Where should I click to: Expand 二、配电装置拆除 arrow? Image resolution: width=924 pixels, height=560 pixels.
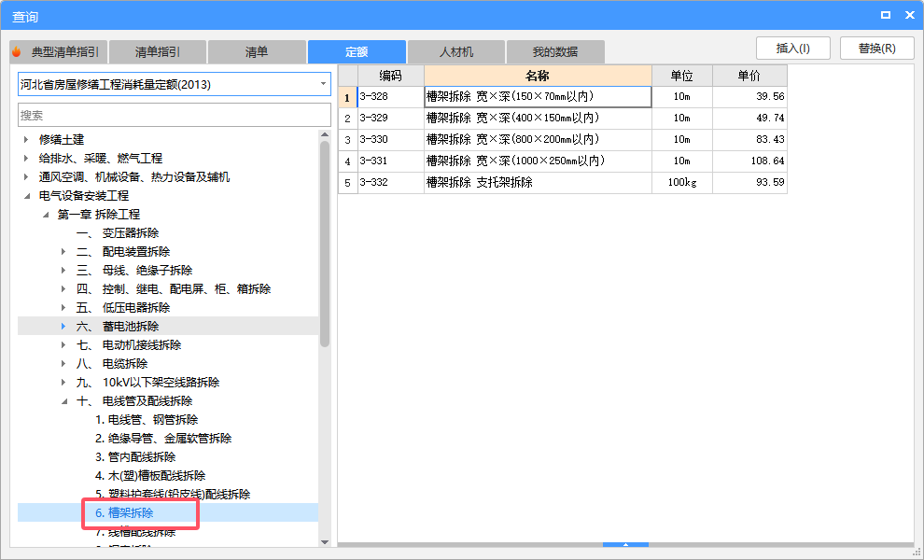pos(63,252)
